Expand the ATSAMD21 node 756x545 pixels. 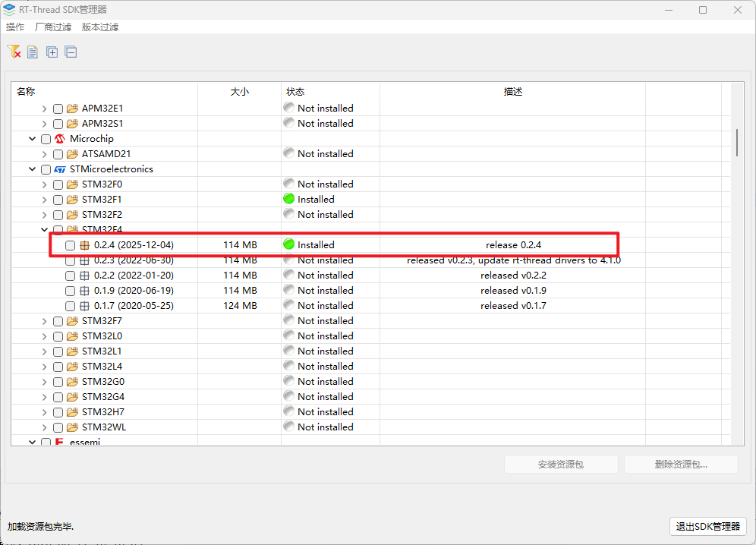click(x=44, y=154)
